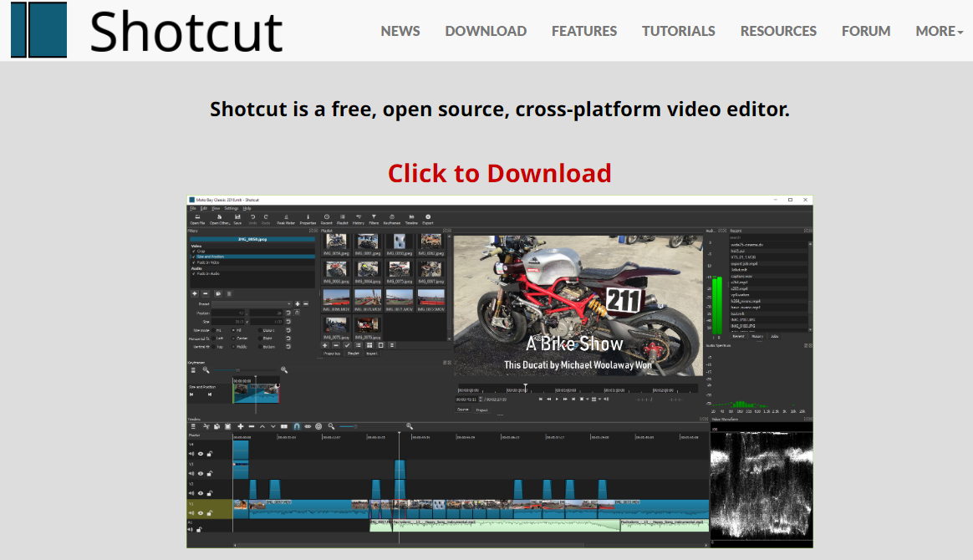
Task: Click the Redo icon in Shotcut toolbar
Action: coord(266,219)
